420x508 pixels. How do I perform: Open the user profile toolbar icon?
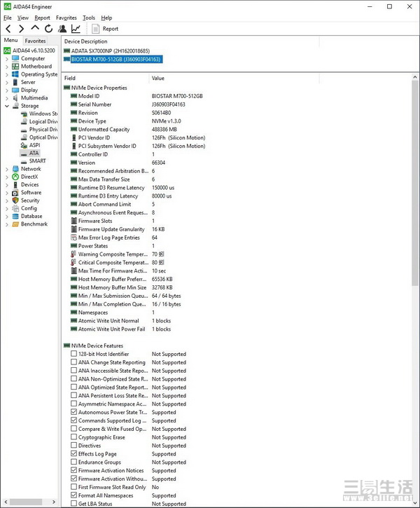[62, 29]
